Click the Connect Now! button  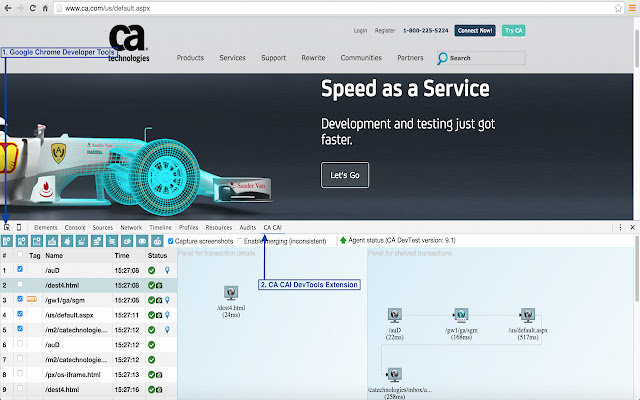(x=475, y=31)
